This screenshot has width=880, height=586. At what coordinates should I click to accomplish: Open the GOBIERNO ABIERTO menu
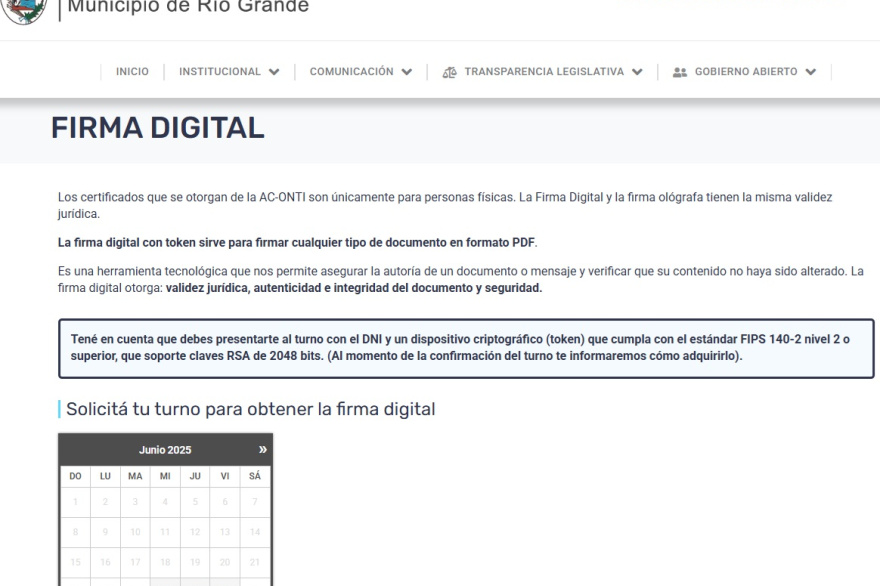(x=744, y=72)
